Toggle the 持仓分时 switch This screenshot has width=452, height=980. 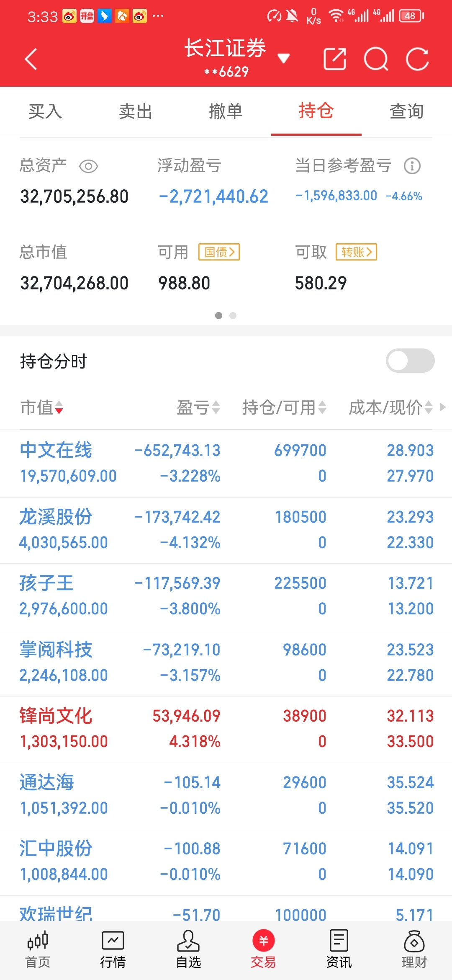click(410, 361)
